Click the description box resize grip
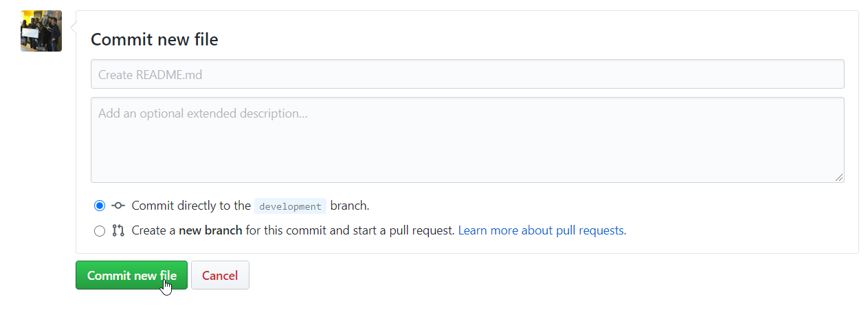The width and height of the screenshot is (868, 317). pyautogui.click(x=839, y=177)
